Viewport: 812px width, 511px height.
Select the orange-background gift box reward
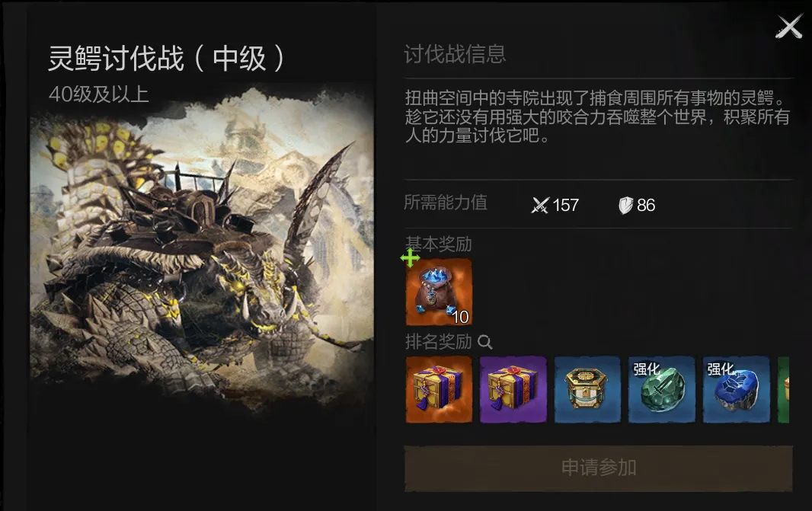pyautogui.click(x=439, y=389)
